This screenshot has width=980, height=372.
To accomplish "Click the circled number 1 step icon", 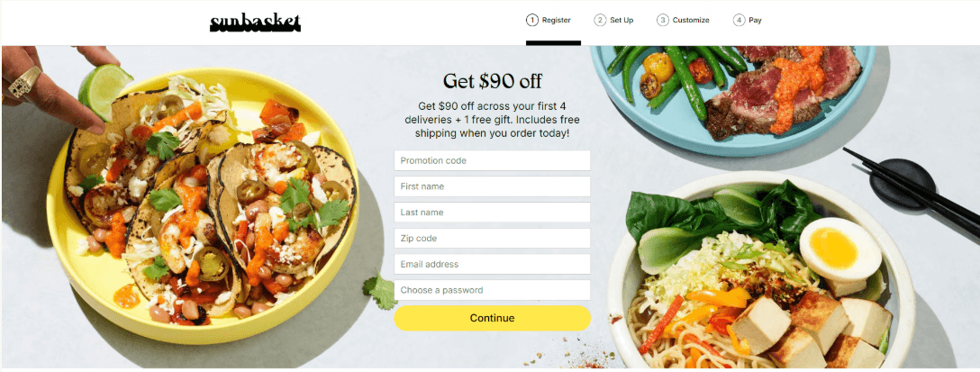I will coord(531,20).
